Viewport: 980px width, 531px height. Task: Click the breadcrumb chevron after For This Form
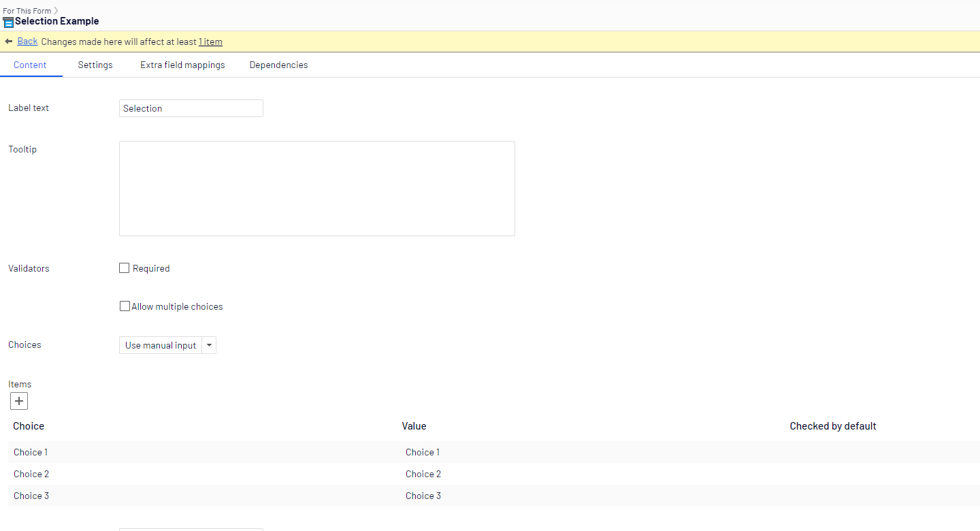[x=56, y=11]
